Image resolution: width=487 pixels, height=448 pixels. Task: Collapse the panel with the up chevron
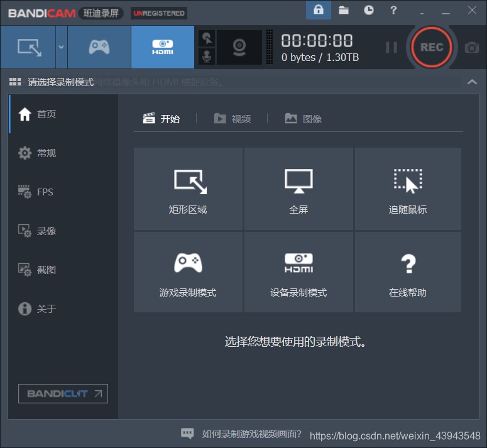(x=472, y=82)
